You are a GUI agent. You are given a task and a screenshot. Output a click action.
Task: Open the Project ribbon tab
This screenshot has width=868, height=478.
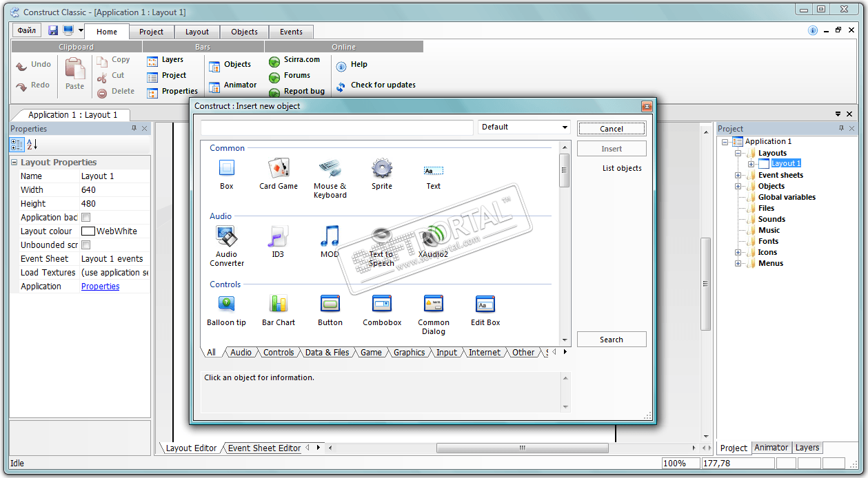151,32
